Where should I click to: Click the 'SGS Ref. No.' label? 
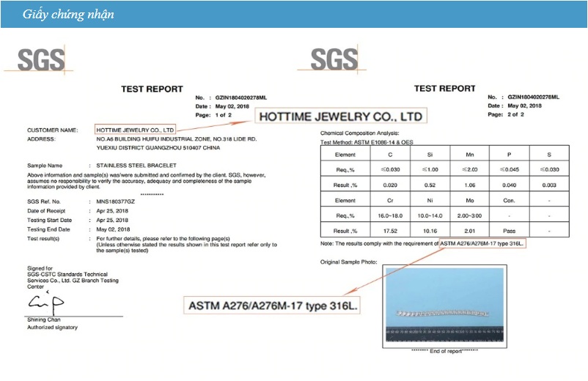coord(43,201)
